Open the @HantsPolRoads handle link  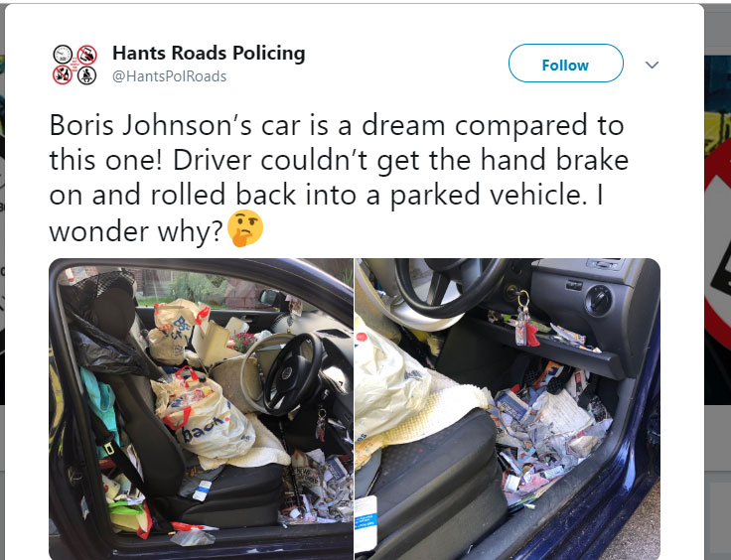(x=169, y=75)
